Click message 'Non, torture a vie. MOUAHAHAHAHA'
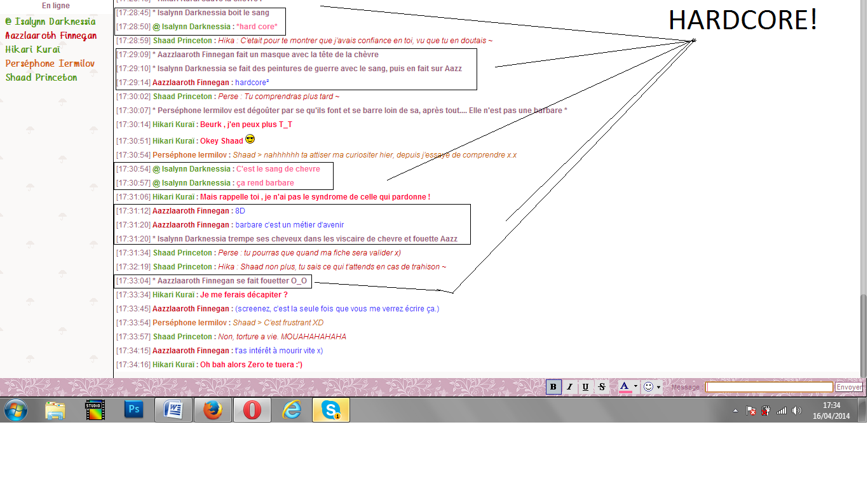Image resolution: width=868 pixels, height=488 pixels. tap(282, 337)
